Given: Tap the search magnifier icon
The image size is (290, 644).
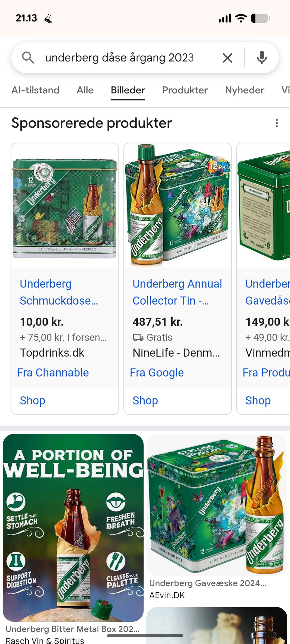Looking at the screenshot, I should [28, 57].
